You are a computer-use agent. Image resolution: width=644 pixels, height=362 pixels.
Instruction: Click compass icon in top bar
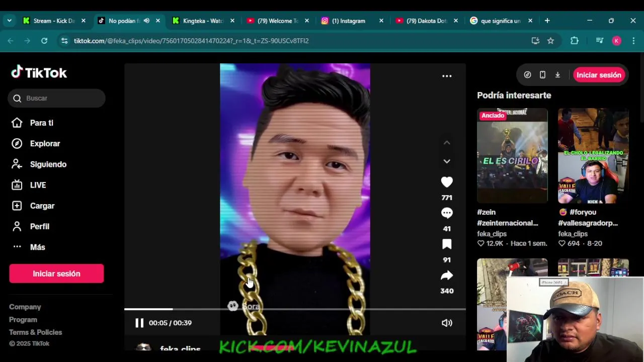(x=527, y=75)
